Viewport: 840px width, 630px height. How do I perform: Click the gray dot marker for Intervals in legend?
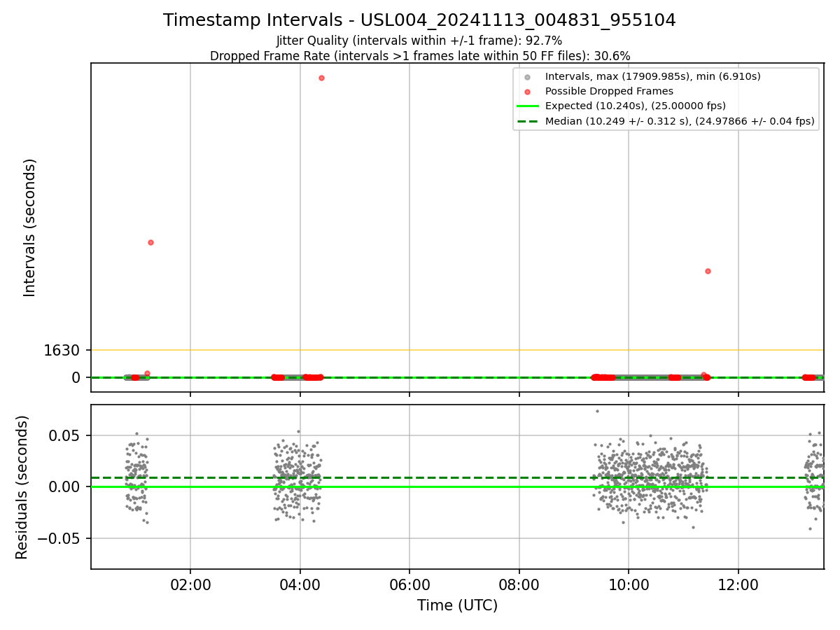click(x=527, y=76)
